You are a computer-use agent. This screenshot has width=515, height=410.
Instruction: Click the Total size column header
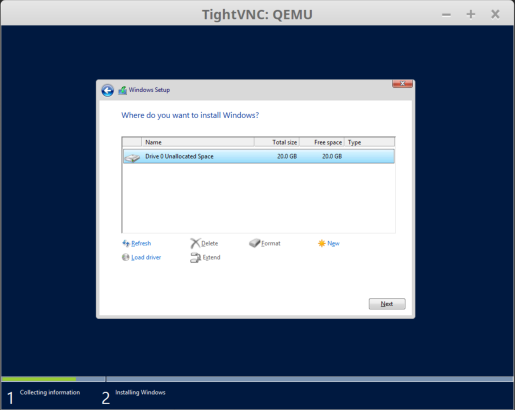pyautogui.click(x=277, y=142)
